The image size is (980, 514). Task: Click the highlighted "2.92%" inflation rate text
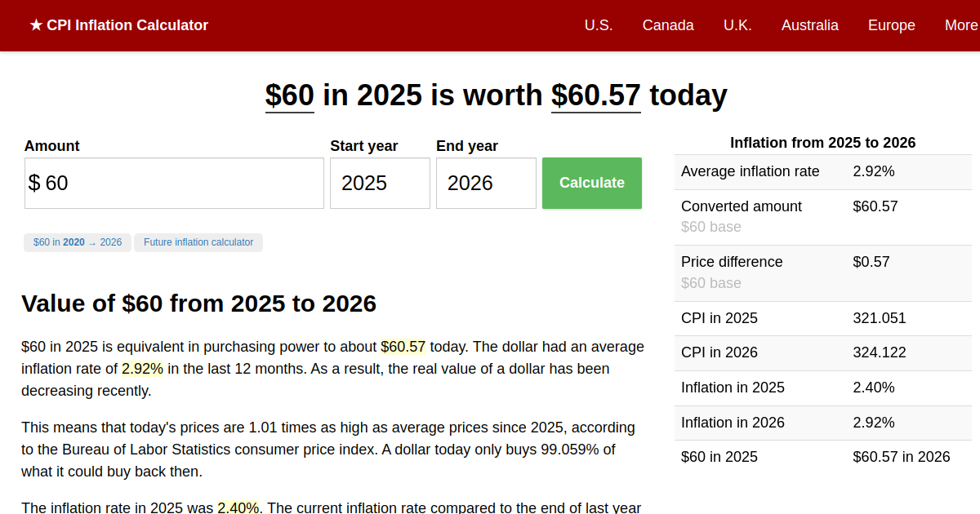[141, 368]
